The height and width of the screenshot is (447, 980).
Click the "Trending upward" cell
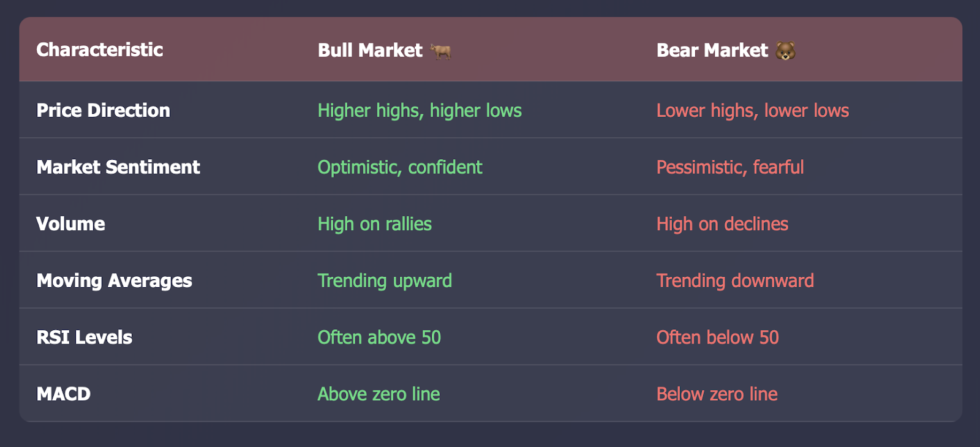point(385,280)
